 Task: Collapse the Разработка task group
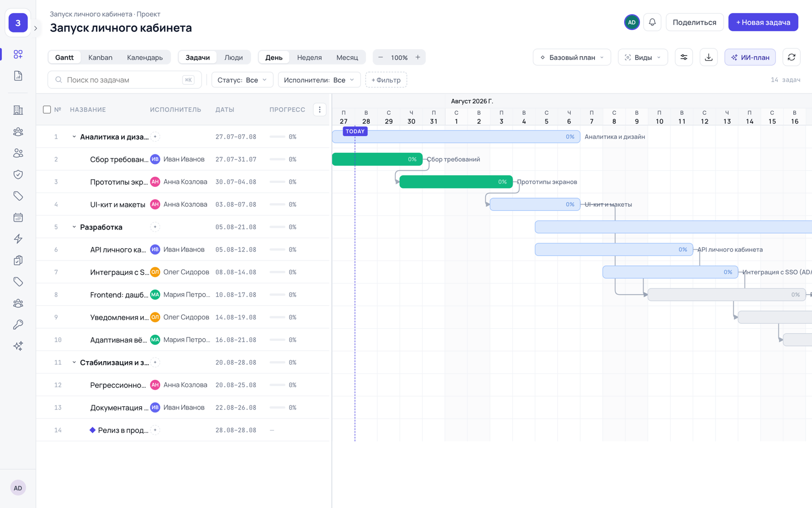74,227
